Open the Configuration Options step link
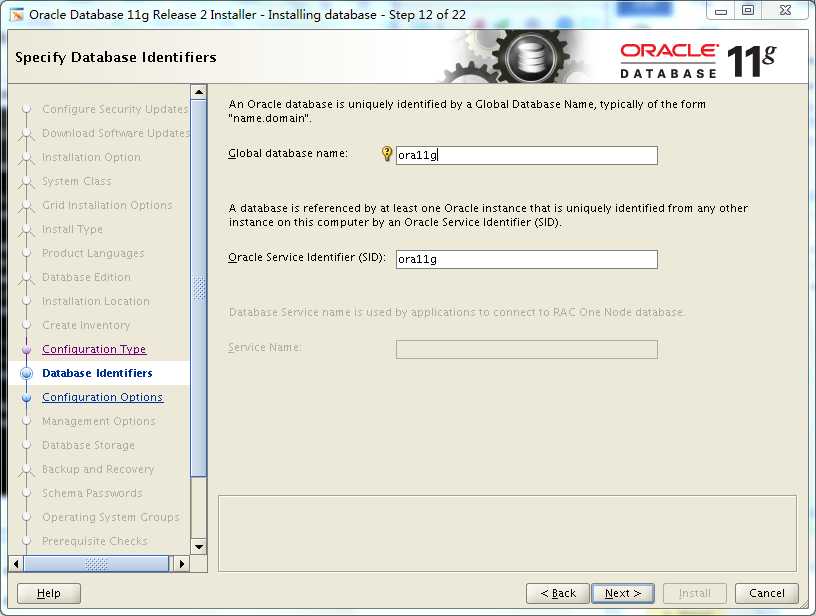Screen dimensions: 816x616 103,397
